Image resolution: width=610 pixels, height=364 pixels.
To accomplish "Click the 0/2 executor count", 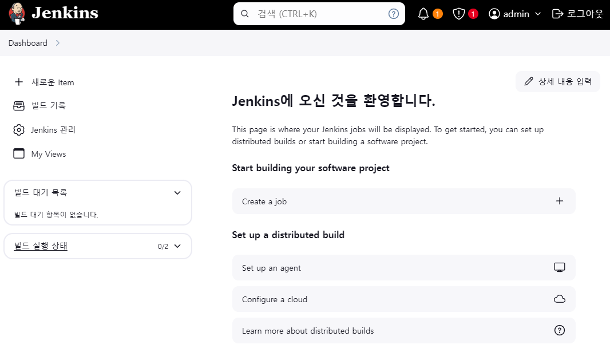I will [x=163, y=247].
